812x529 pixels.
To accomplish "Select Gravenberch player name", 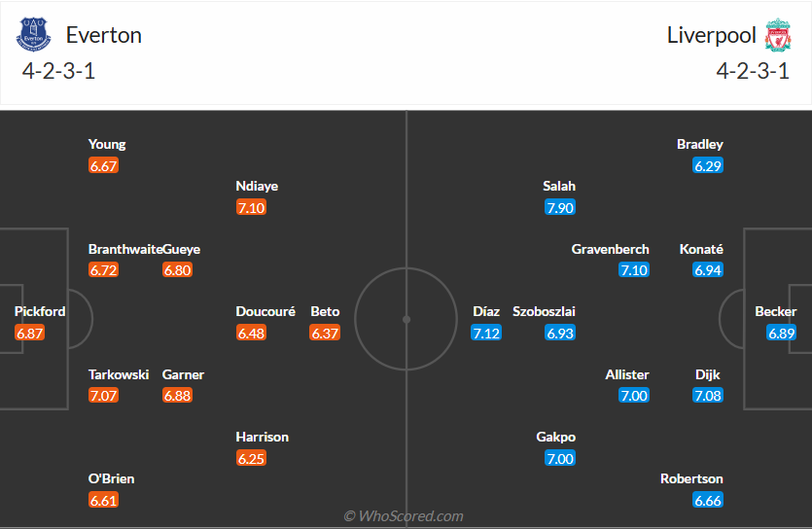I will [x=611, y=249].
